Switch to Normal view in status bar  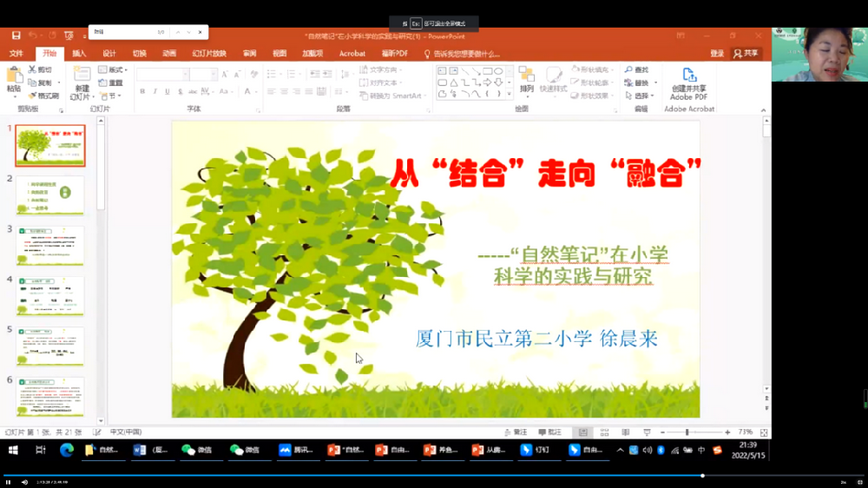click(583, 432)
